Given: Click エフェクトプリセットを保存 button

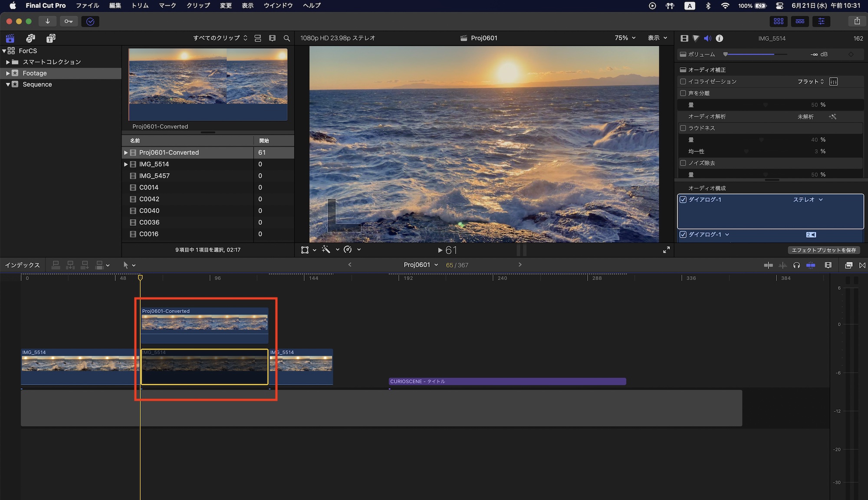Looking at the screenshot, I should [823, 250].
